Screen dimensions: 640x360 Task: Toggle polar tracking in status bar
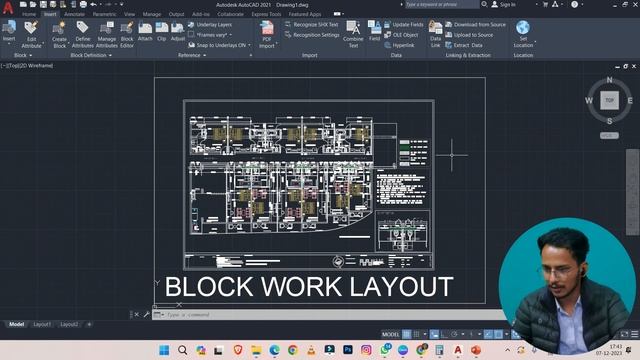[x=454, y=334]
